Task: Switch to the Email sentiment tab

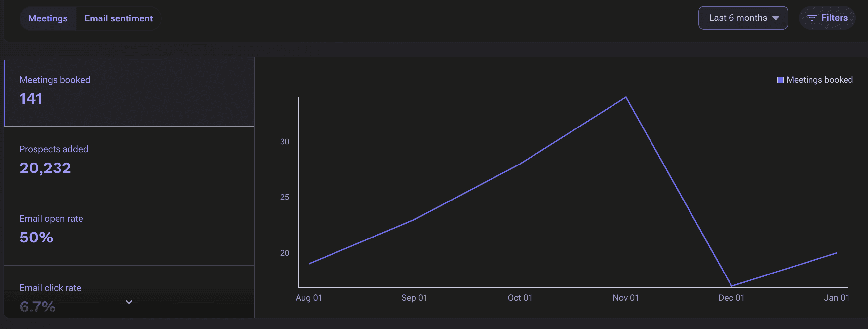Action: 119,18
